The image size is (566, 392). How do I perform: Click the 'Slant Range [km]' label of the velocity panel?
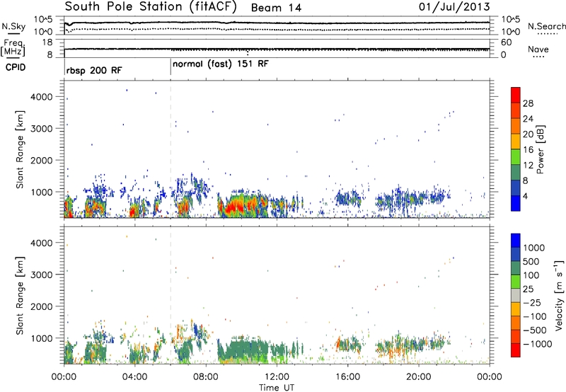pos(20,296)
